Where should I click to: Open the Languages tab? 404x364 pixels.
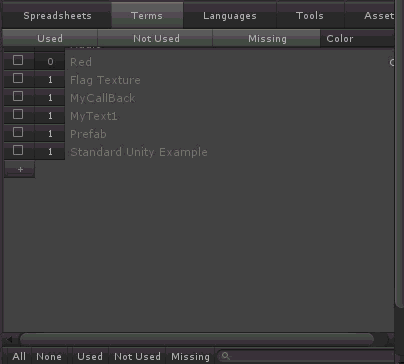pyautogui.click(x=230, y=16)
